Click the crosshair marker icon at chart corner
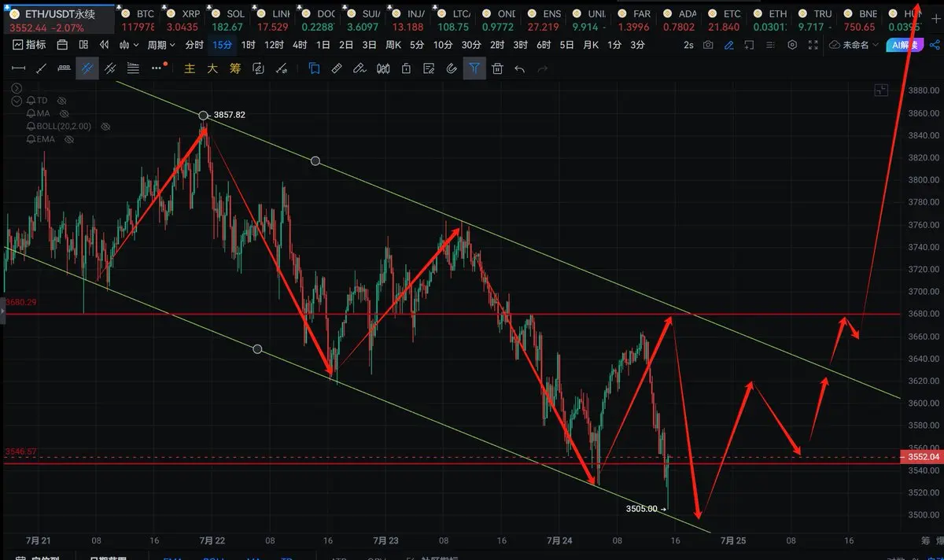The image size is (944, 560). pos(882,91)
